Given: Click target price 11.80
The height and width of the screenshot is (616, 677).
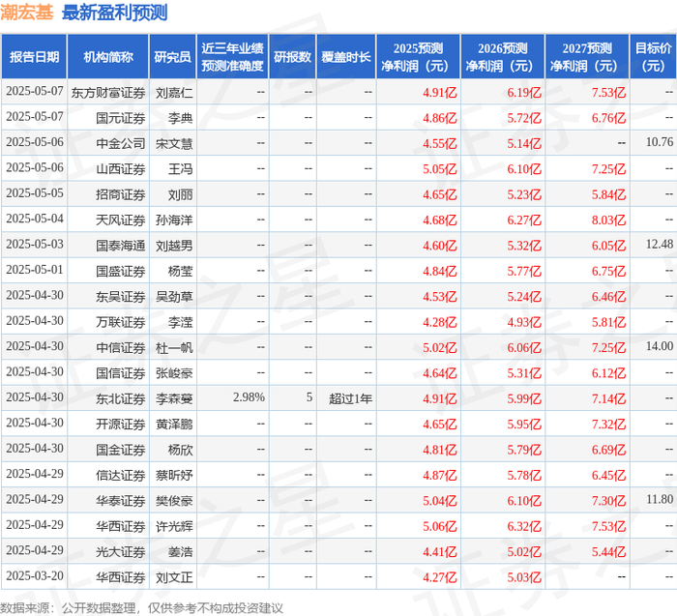Looking at the screenshot, I should [x=660, y=499].
